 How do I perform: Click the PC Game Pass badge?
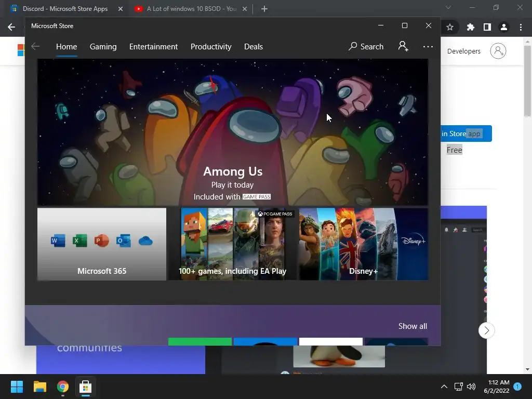coord(275,214)
